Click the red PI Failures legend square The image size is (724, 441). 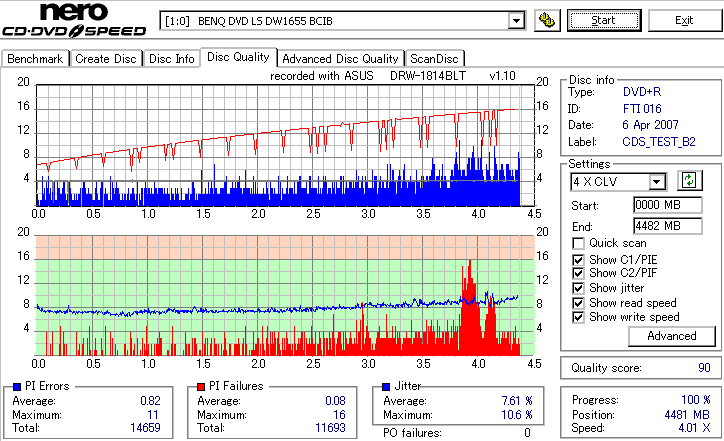click(x=201, y=387)
